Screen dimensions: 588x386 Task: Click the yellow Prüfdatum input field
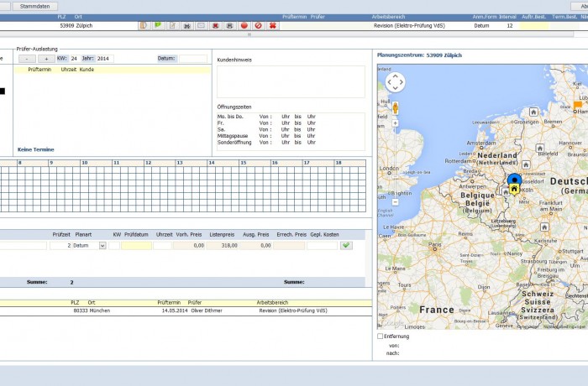tap(137, 245)
